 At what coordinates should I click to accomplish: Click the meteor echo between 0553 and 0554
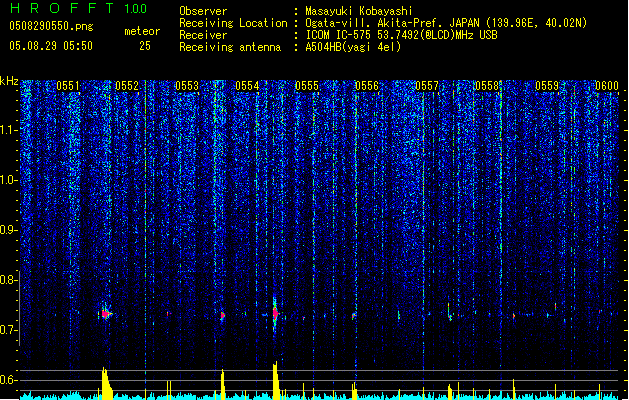[222, 315]
